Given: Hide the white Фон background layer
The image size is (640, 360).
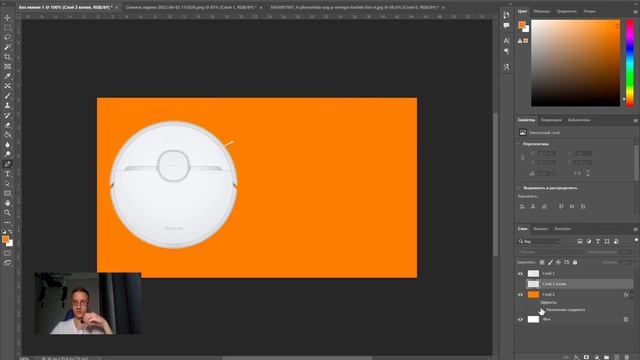Looking at the screenshot, I should tap(520, 320).
